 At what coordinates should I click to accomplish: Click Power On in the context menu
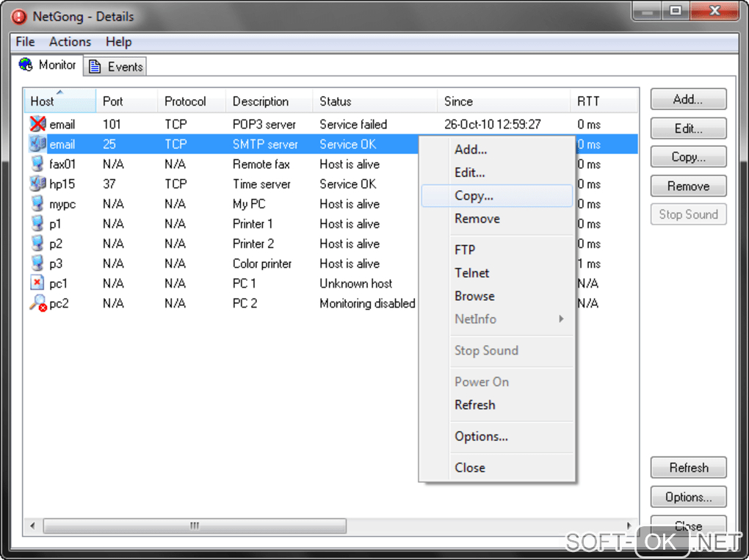coord(497,382)
